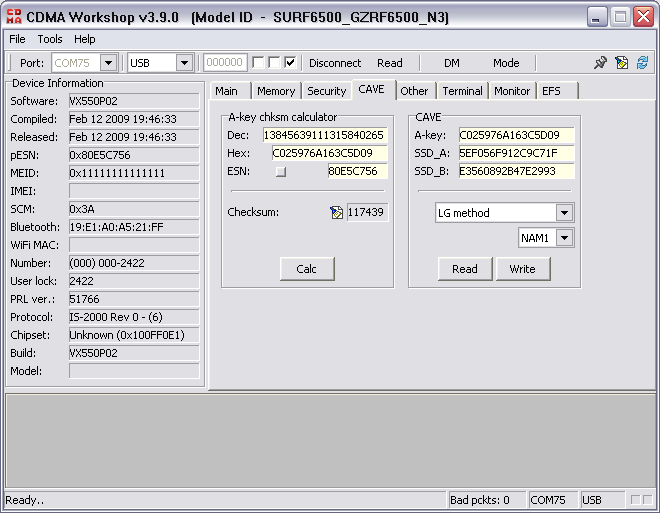Click the CAVE A-key field

click(x=516, y=135)
